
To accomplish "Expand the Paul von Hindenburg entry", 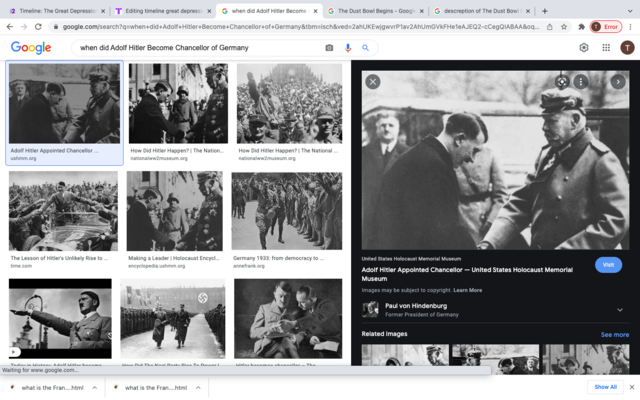I will [x=620, y=310].
